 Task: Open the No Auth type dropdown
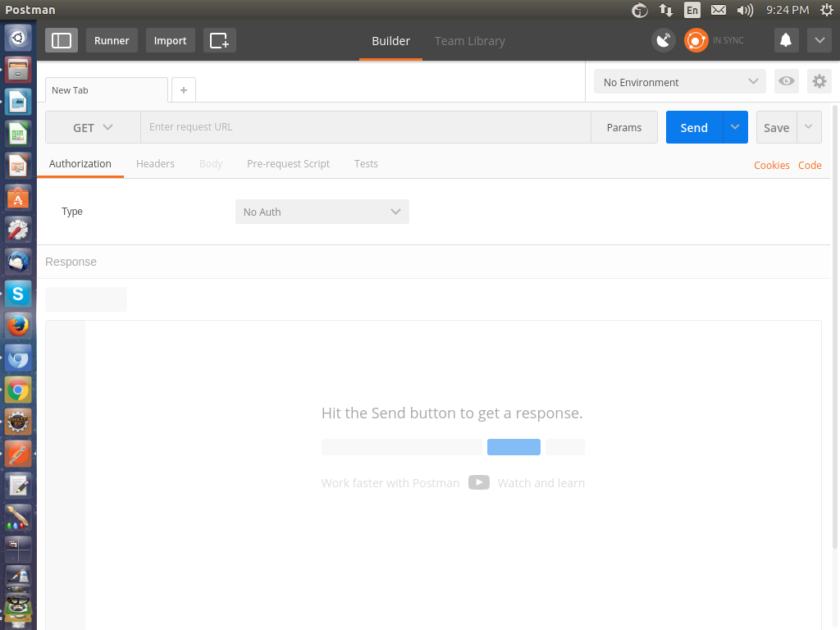pos(322,212)
